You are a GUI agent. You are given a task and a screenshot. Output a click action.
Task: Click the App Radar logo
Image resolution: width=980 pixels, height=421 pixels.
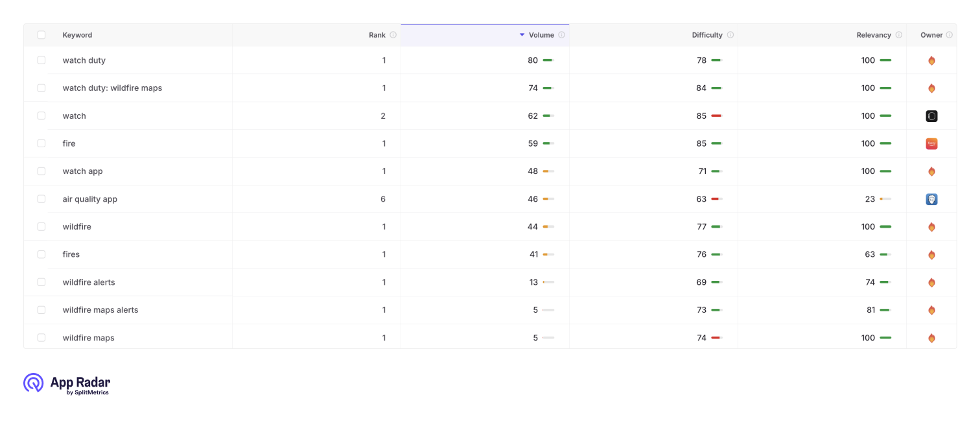coord(66,384)
